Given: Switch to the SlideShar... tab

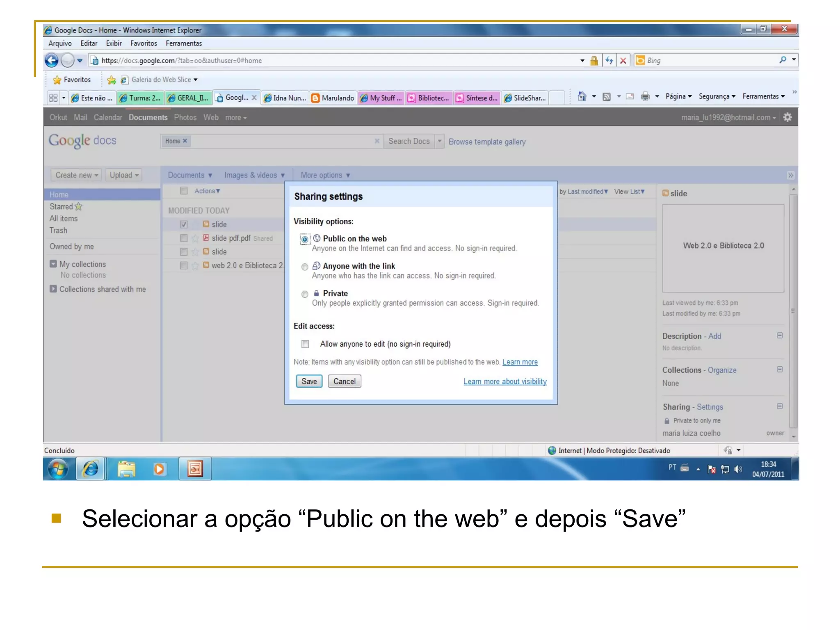Looking at the screenshot, I should 525,98.
